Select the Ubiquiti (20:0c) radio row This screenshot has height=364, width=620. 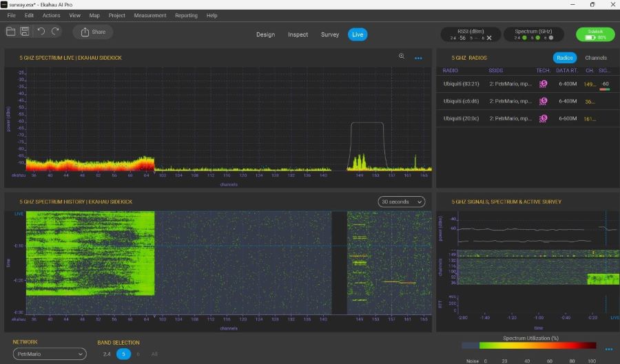pos(528,118)
